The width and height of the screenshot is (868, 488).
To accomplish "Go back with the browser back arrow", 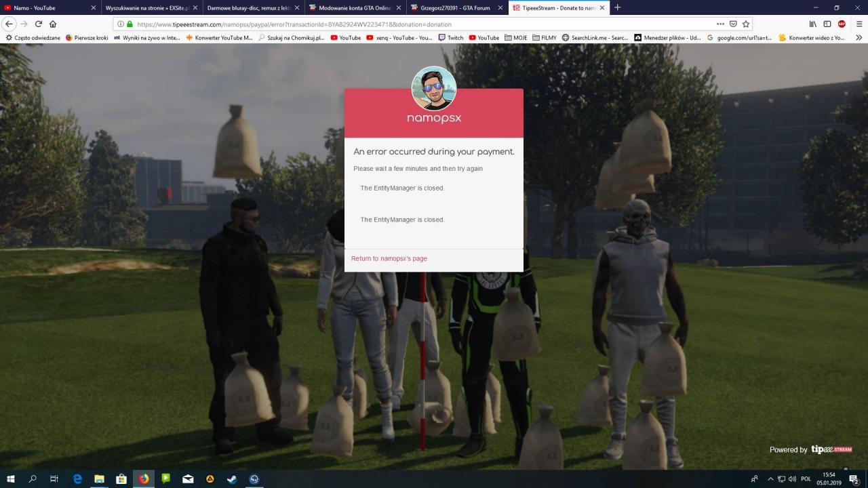I will [9, 24].
